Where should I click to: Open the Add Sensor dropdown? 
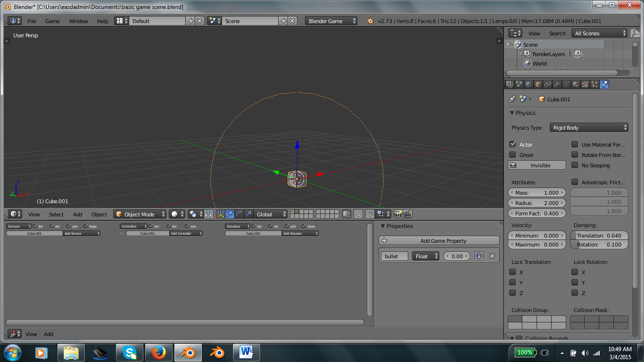pyautogui.click(x=82, y=233)
